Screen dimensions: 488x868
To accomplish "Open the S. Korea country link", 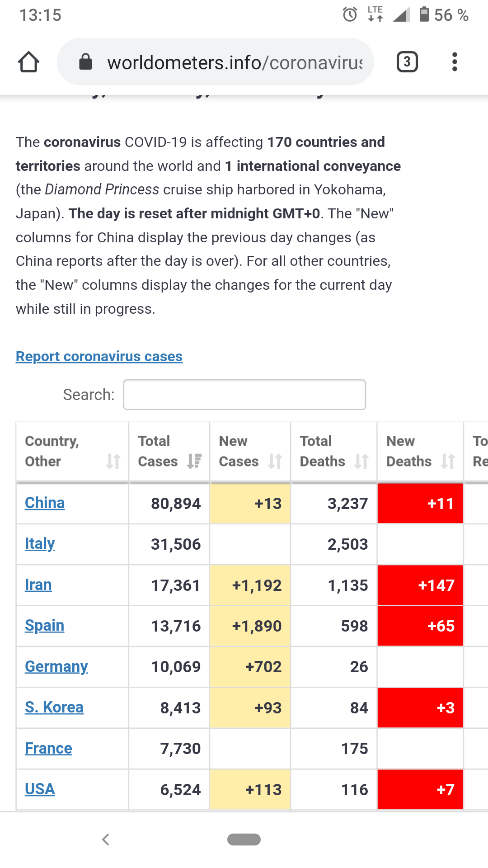I will coord(54,707).
